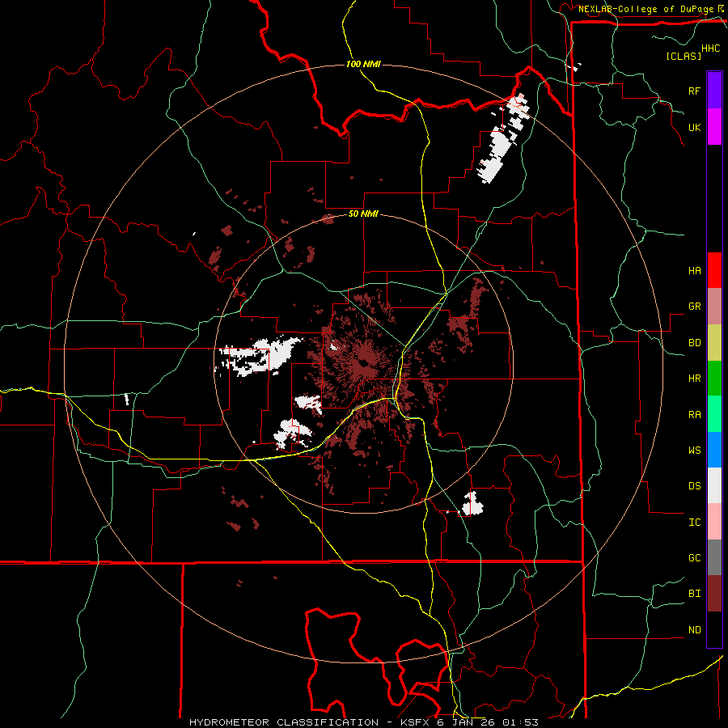Click the [CLAS] legend header
The image size is (728, 728).
point(684,56)
